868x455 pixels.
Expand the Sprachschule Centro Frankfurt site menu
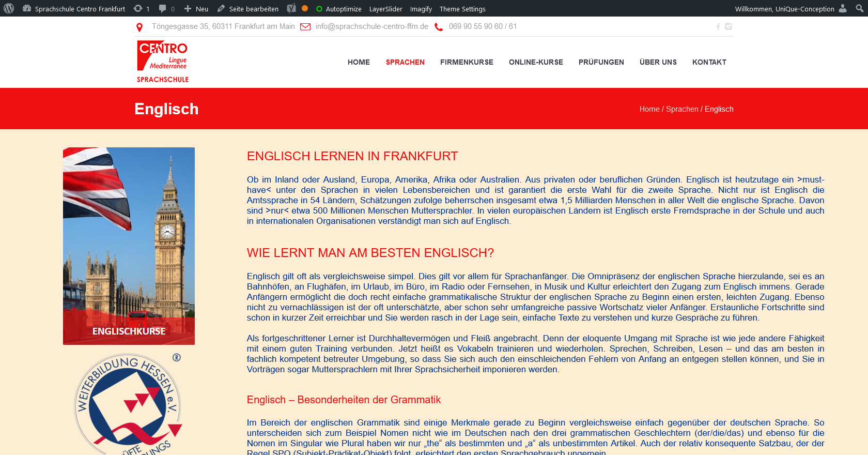point(74,9)
